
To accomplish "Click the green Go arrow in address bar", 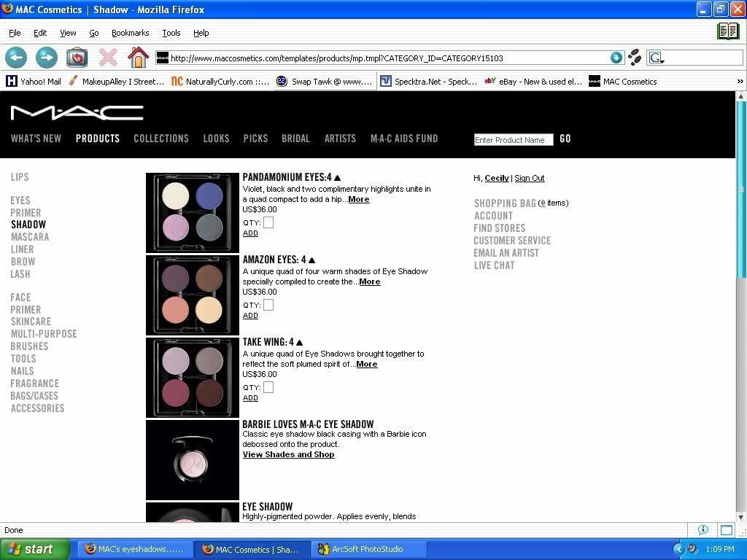I will [616, 58].
